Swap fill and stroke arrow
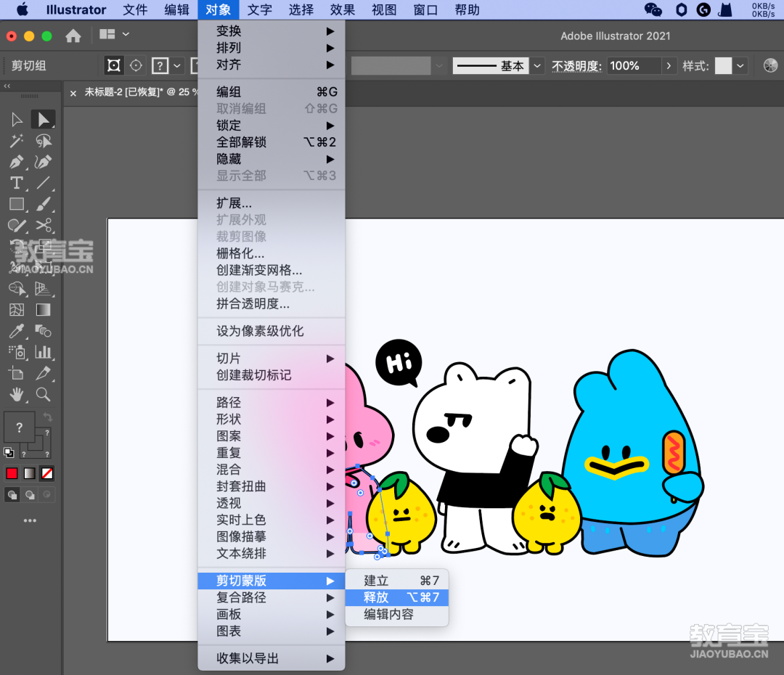 [x=47, y=417]
